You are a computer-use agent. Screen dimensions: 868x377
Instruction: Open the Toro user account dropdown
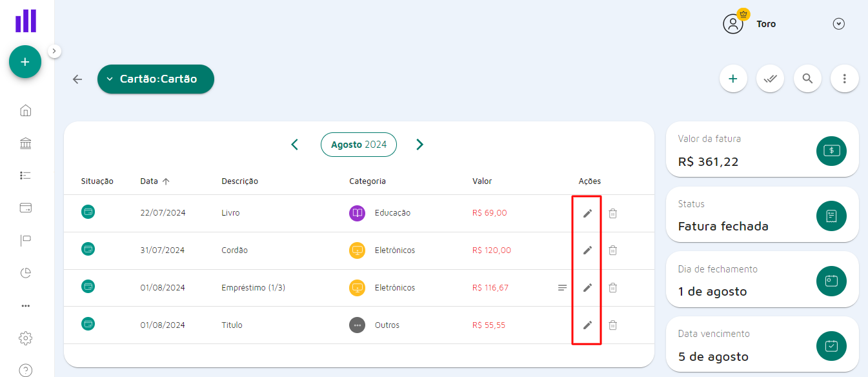838,24
